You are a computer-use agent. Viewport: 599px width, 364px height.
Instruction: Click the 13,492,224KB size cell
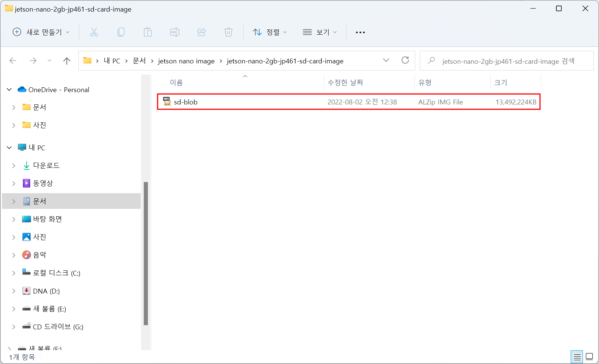point(516,102)
